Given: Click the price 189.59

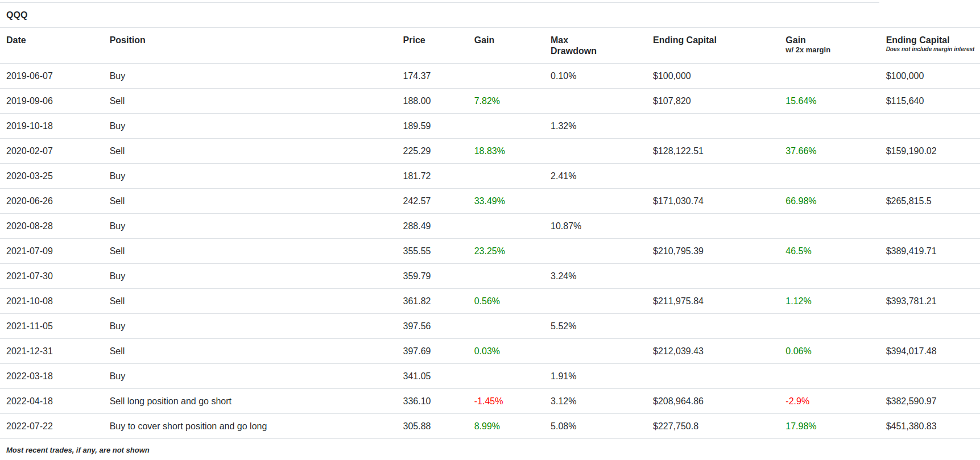Looking at the screenshot, I should pyautogui.click(x=417, y=126).
